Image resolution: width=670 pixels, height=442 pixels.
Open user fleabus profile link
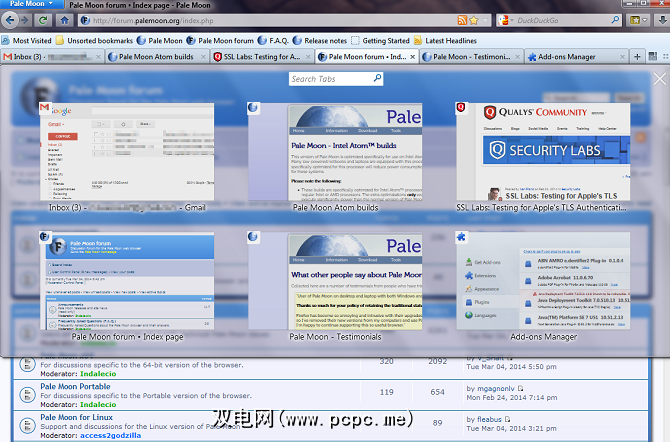coord(489,419)
